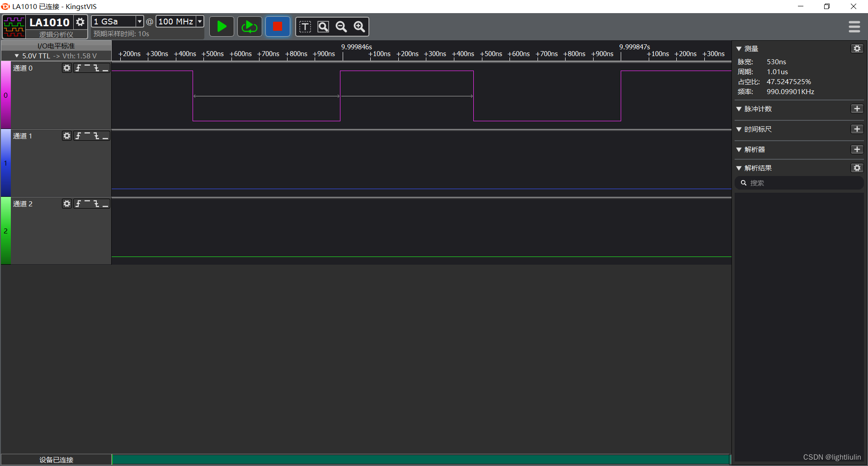This screenshot has height=466, width=868.
Task: Open channel 1 settings gear
Action: click(x=67, y=136)
